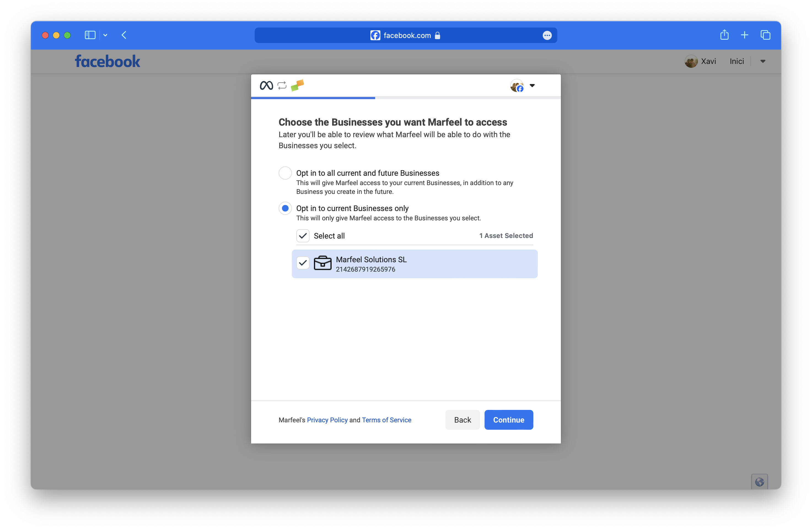Open the account avatar dropdown in the dialog
The width and height of the screenshot is (812, 530).
coord(517,86)
